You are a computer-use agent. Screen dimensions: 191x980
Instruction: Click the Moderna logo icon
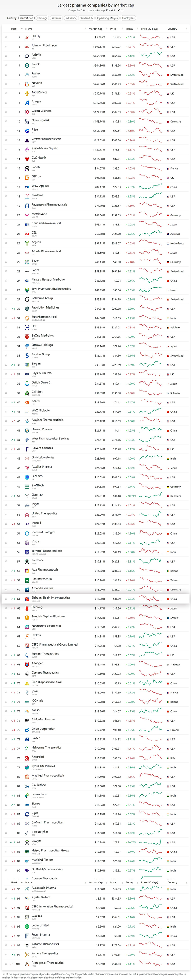pos(27,196)
